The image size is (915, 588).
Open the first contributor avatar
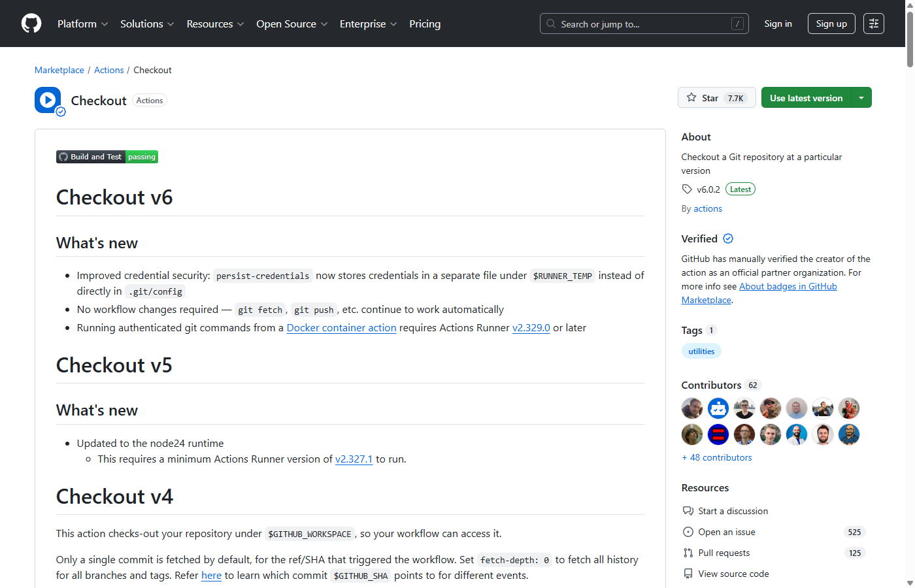[x=692, y=408]
